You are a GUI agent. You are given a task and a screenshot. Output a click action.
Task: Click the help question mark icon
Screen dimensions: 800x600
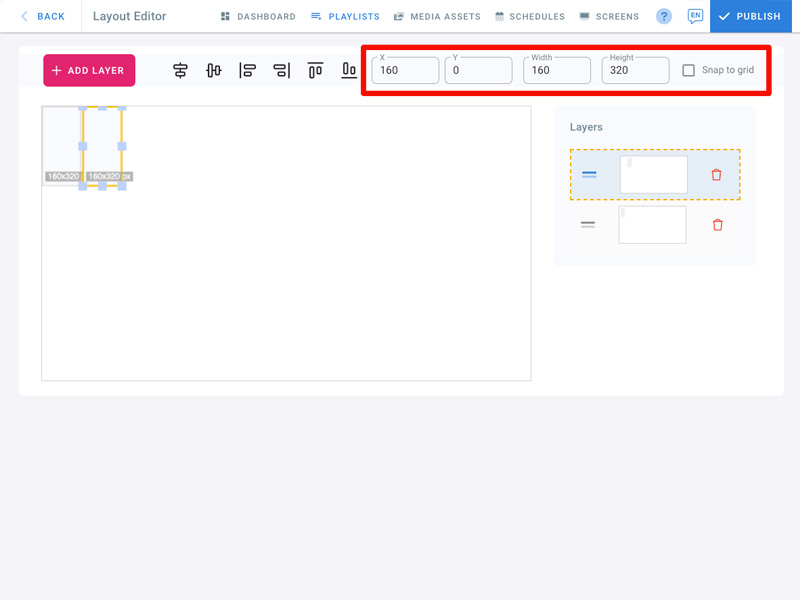[664, 17]
